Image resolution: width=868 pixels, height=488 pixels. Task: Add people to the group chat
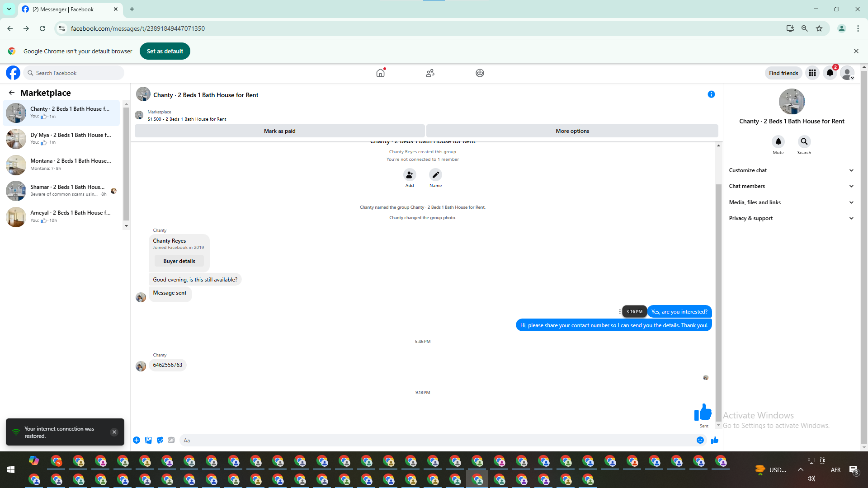tap(410, 175)
